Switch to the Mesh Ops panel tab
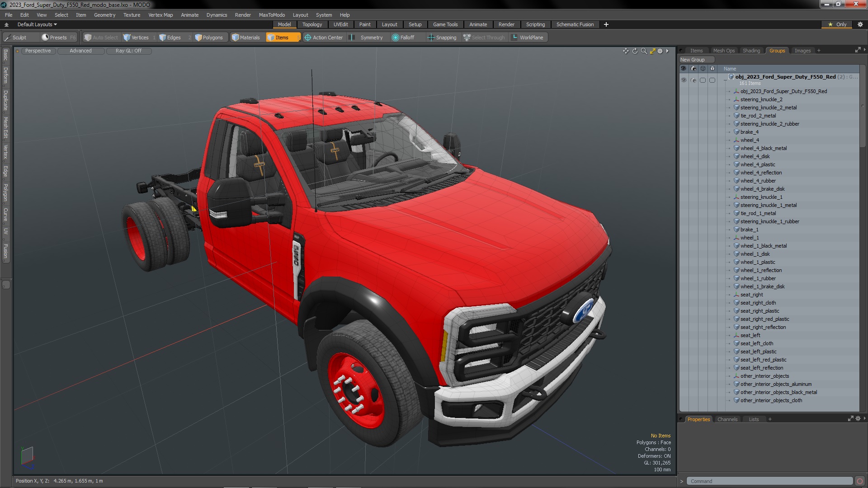The width and height of the screenshot is (868, 488). (724, 51)
